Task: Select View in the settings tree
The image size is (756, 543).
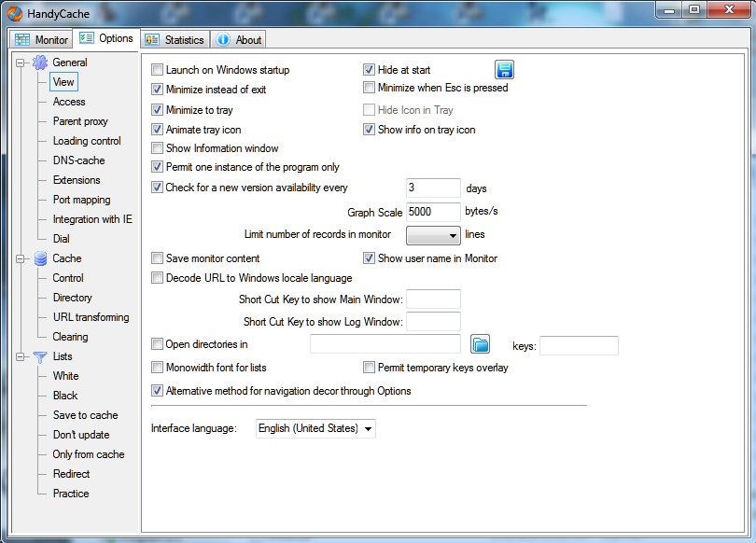Action: (x=63, y=82)
